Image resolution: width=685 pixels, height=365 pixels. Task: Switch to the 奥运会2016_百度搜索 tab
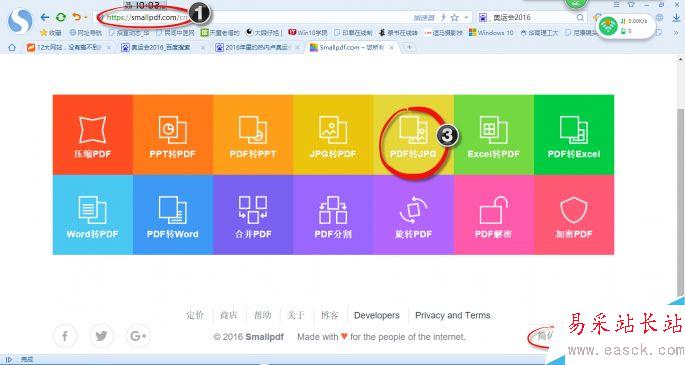click(163, 47)
